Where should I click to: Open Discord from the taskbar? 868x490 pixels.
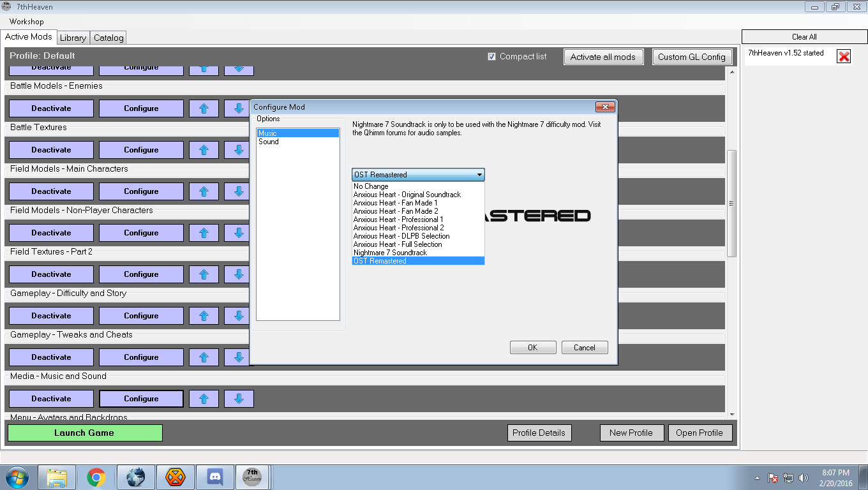(215, 477)
